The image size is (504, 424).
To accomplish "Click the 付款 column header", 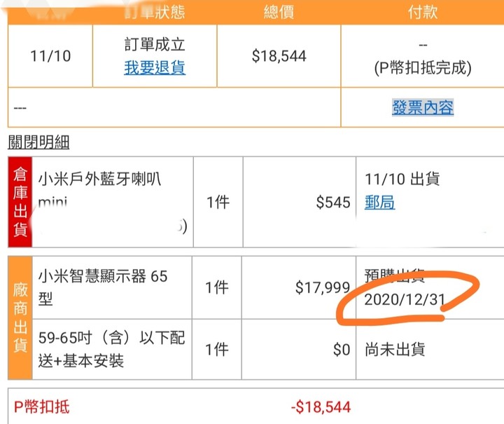I will pyautogui.click(x=423, y=12).
